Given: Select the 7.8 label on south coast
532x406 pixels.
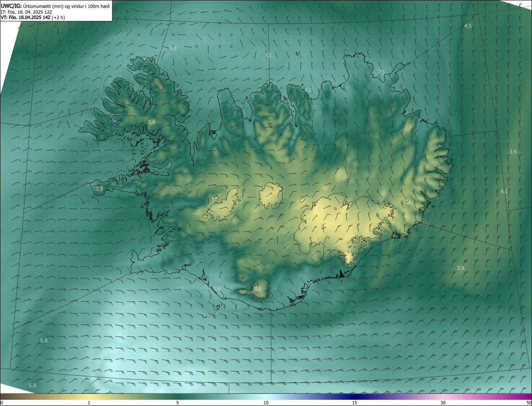Looking at the screenshot, I should click(x=217, y=289).
